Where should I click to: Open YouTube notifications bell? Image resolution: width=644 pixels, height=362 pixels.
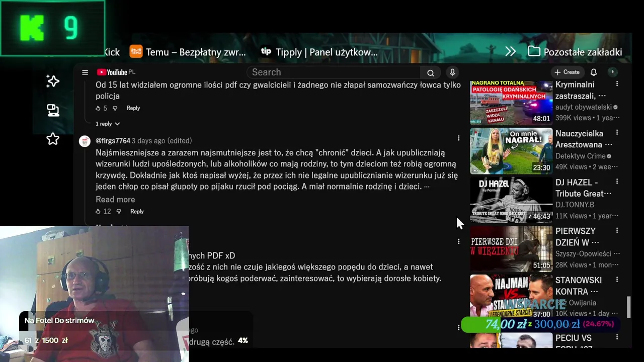point(594,72)
